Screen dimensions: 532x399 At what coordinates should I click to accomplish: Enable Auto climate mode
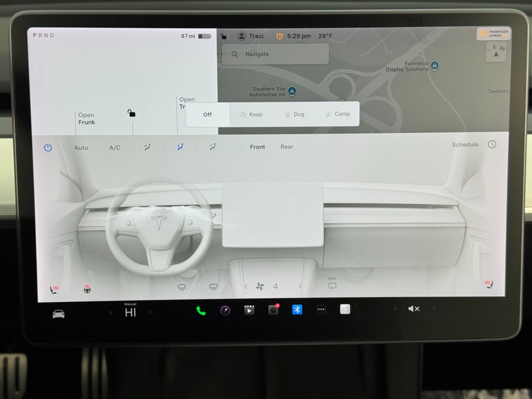[x=81, y=148]
